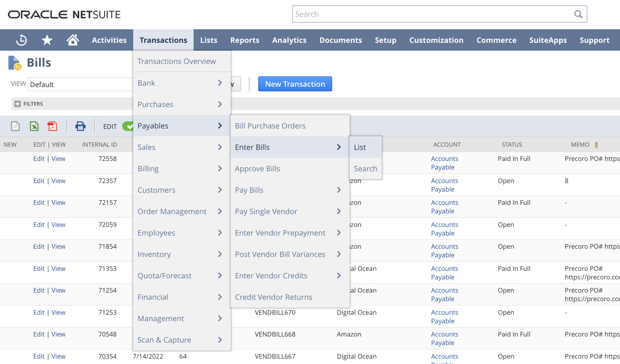
Task: Select List under Enter Bills
Action: coord(360,147)
